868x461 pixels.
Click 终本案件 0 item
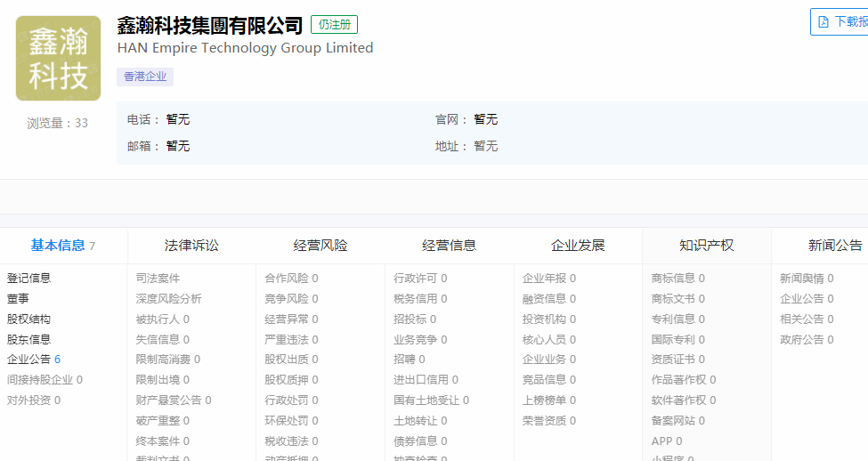(163, 441)
